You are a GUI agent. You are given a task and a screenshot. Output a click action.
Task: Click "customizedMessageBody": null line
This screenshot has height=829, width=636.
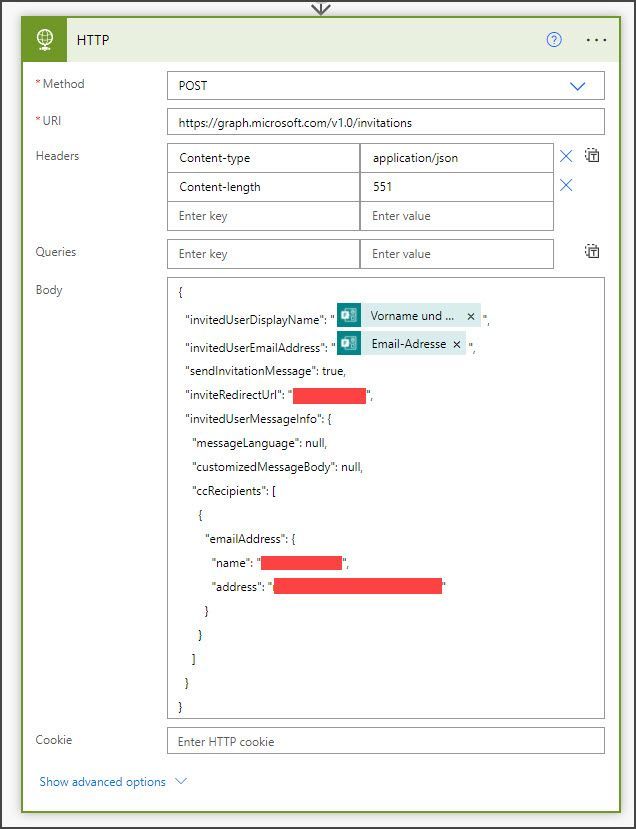277,467
